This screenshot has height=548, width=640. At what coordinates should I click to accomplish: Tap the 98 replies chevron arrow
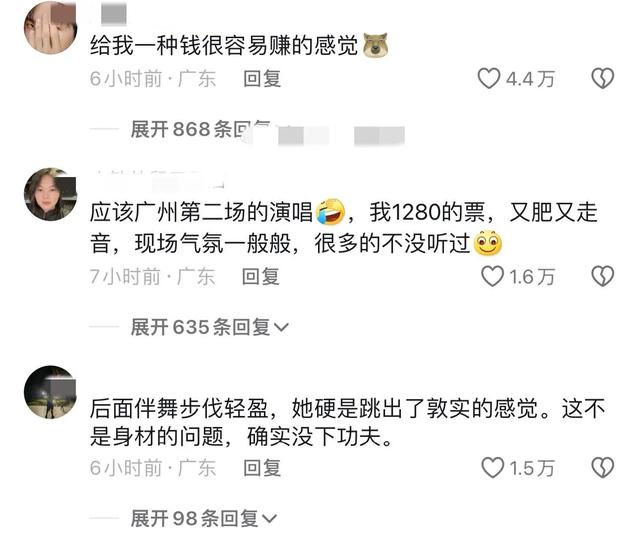(x=269, y=519)
